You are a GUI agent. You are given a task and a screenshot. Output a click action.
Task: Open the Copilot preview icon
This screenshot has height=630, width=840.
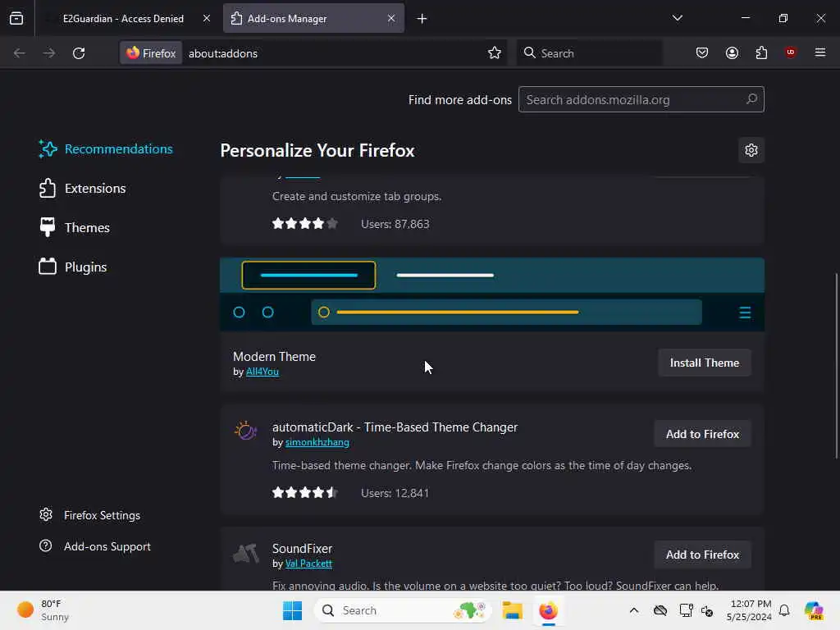(814, 610)
